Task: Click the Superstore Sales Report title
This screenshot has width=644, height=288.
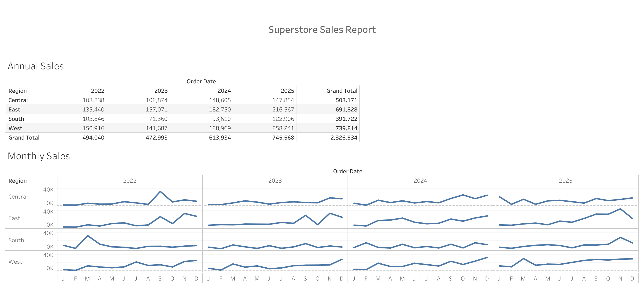Action: click(322, 30)
